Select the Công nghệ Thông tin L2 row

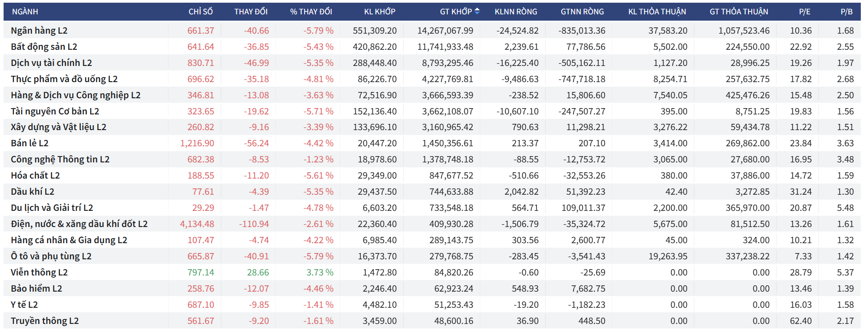point(60,159)
